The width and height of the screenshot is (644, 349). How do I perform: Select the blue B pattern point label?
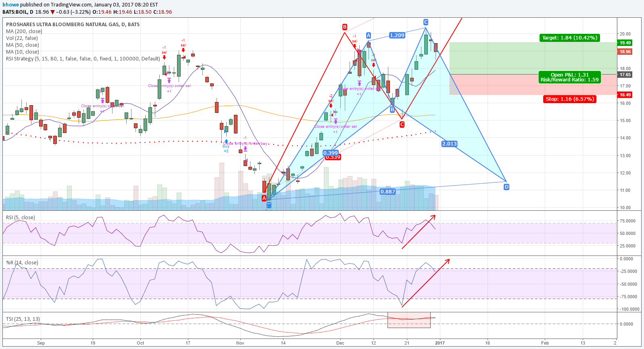pyautogui.click(x=392, y=110)
